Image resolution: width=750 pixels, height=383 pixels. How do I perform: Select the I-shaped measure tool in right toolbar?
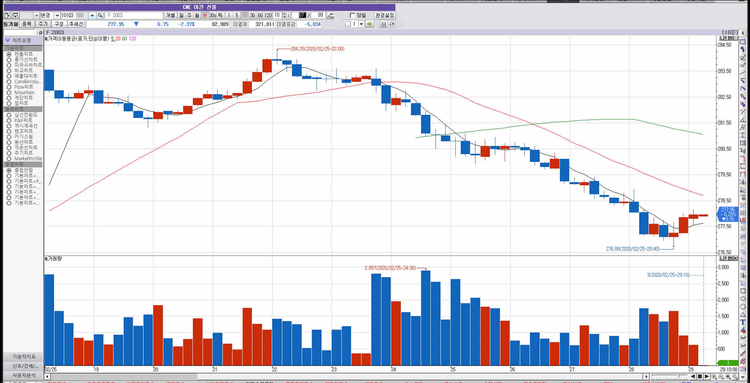[743, 135]
